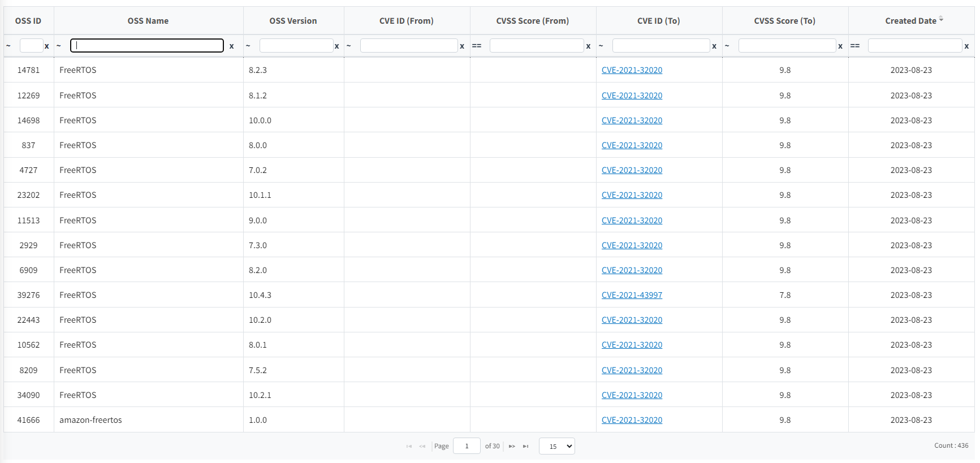Sort by the OSS ID column header

tap(28, 21)
